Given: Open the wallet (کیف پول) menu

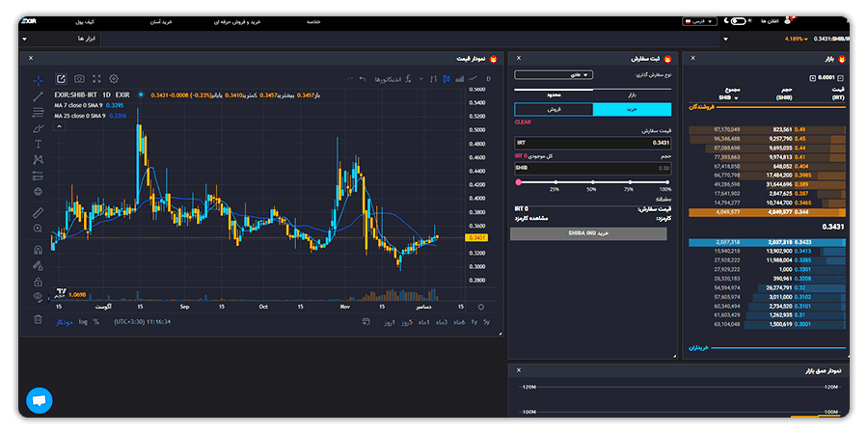Looking at the screenshot, I should pyautogui.click(x=85, y=22).
